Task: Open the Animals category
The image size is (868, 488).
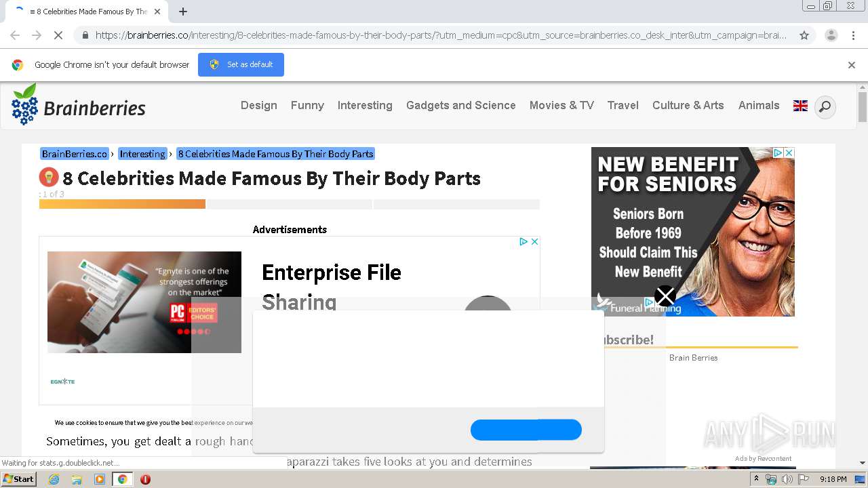Action: [x=759, y=106]
